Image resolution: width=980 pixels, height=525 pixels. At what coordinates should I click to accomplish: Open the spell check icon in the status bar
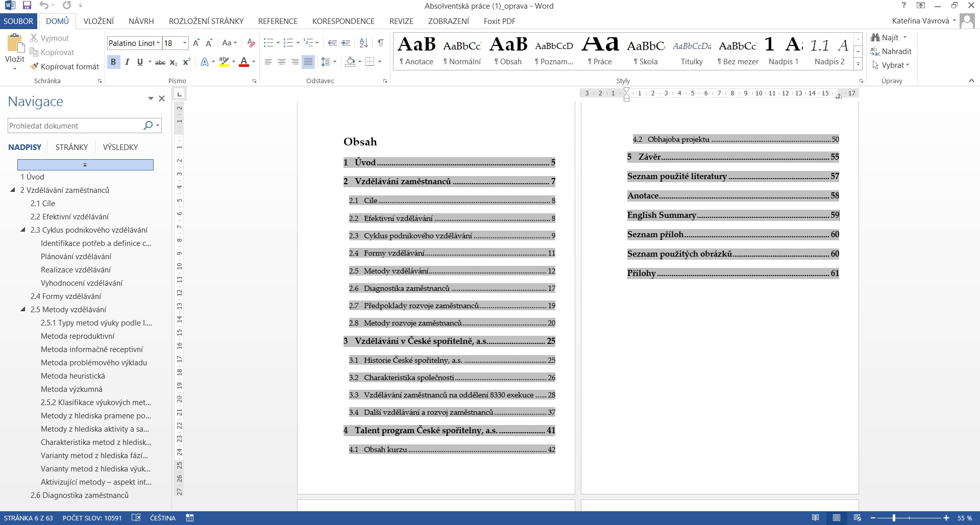coord(136,518)
